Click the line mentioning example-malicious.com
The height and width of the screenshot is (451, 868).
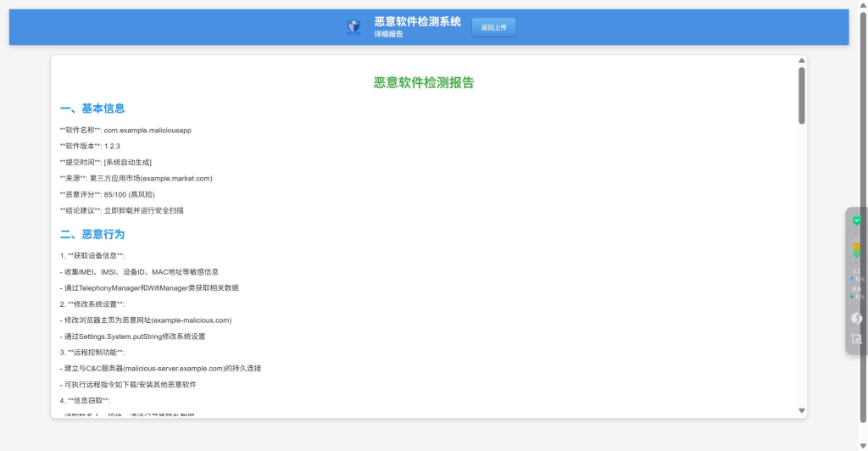146,320
